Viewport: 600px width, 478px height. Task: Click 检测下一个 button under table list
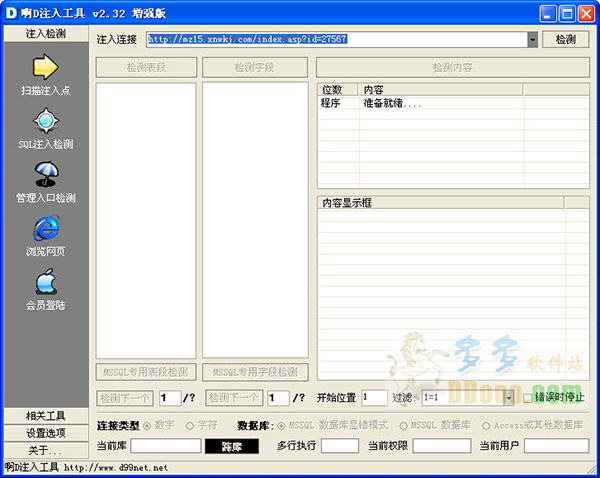(x=125, y=398)
